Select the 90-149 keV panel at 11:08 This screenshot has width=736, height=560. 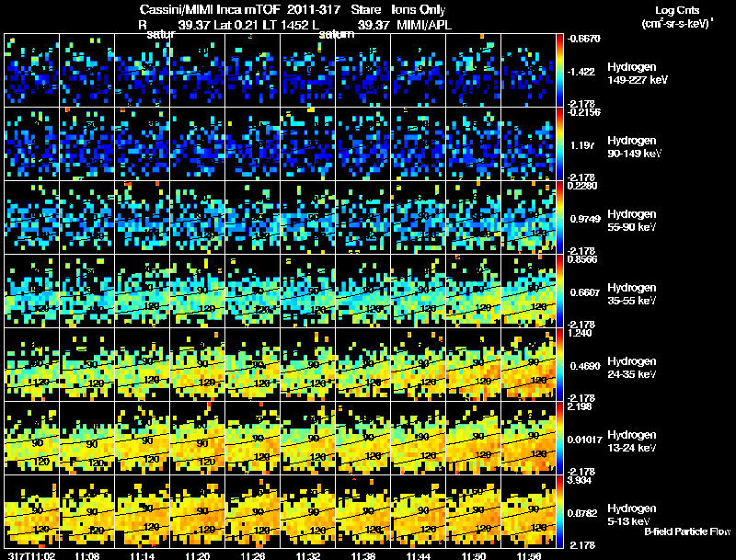coord(87,144)
